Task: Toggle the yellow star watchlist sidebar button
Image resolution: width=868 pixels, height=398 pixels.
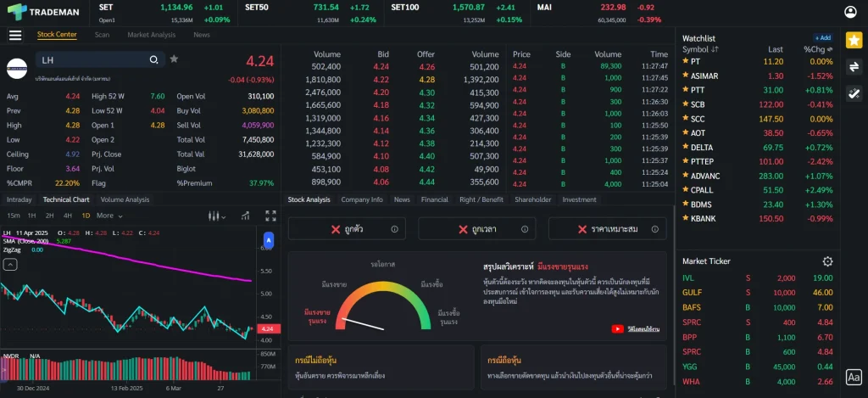Action: coord(854,40)
